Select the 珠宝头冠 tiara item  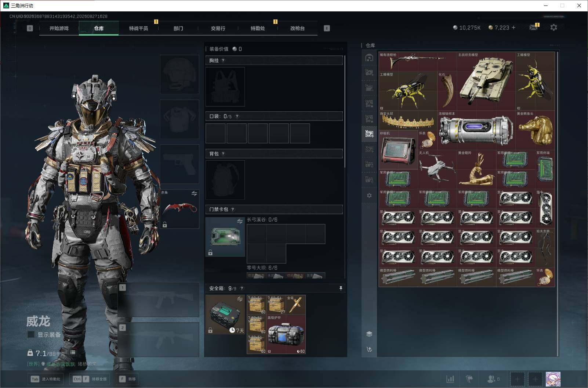click(x=408, y=121)
